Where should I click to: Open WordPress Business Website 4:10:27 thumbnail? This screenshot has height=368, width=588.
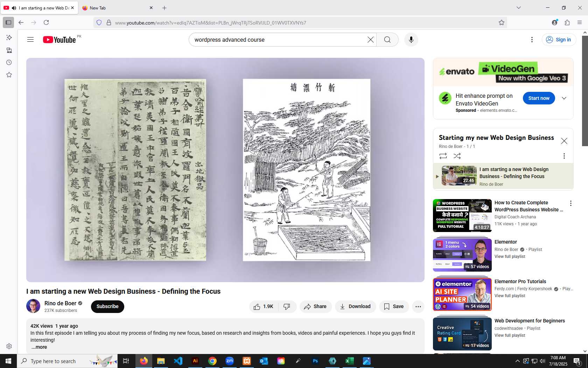(x=462, y=216)
